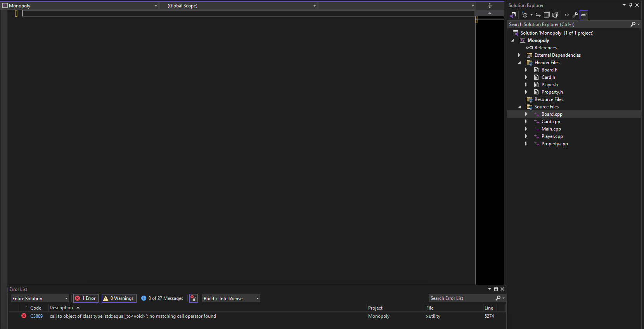Click the Card.h file icon
The height and width of the screenshot is (329, 644).
click(x=536, y=77)
